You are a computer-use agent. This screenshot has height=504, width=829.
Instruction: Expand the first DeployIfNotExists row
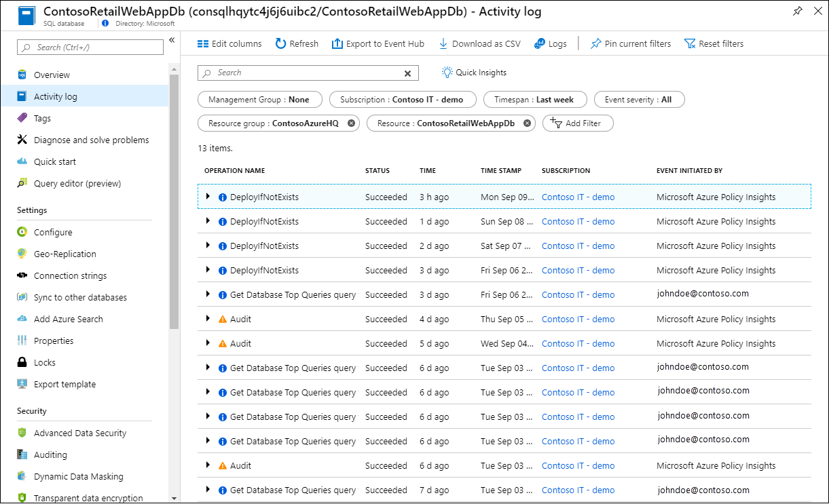(208, 197)
